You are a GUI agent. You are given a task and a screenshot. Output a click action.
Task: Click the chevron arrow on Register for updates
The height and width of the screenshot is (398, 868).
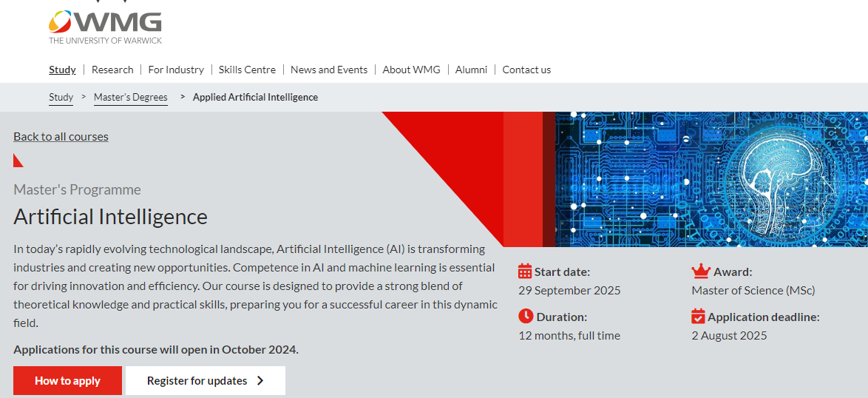261,380
